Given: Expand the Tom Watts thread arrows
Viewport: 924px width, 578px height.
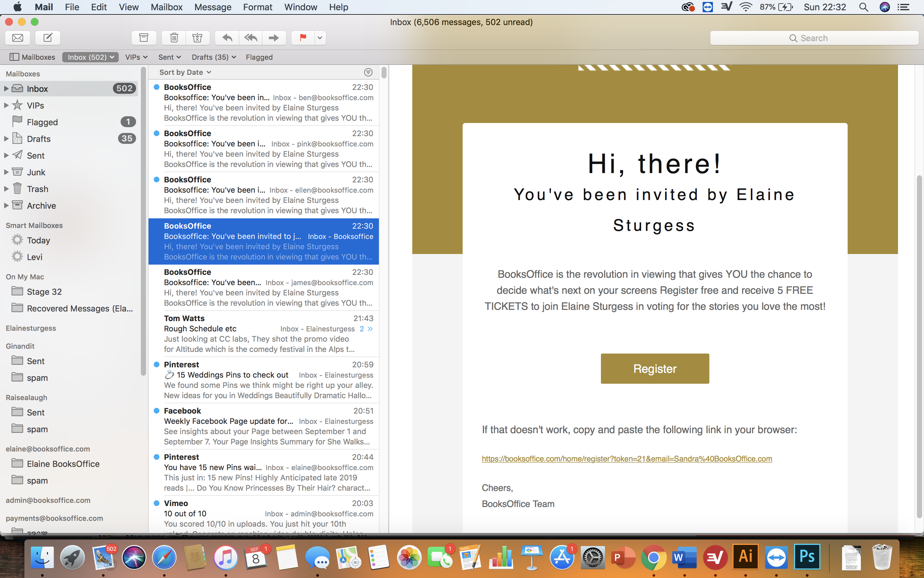Looking at the screenshot, I should [x=370, y=329].
